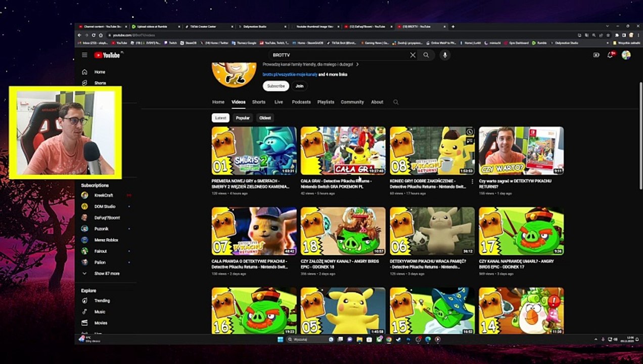Switch to the TikTok Creator Center browser tab

point(204,26)
